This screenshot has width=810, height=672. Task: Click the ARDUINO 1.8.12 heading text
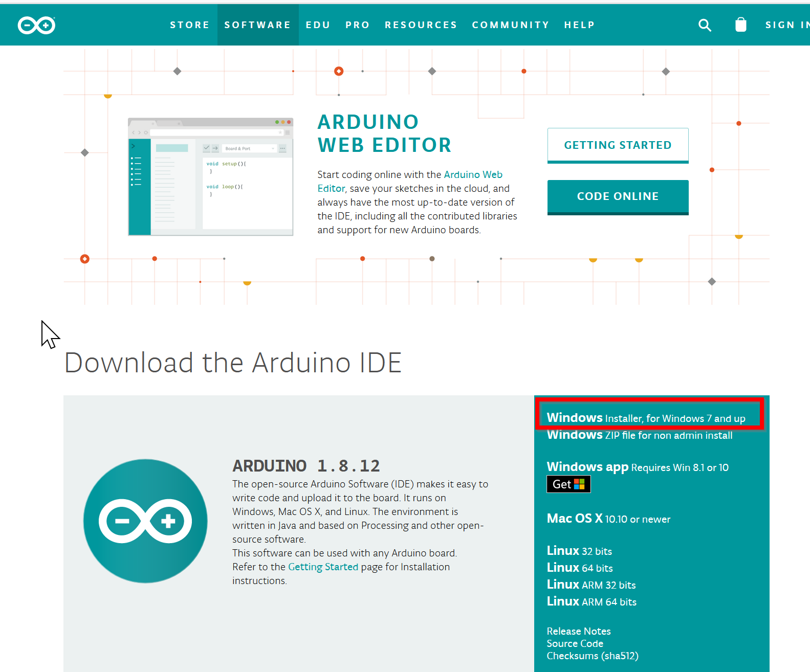[x=306, y=466]
